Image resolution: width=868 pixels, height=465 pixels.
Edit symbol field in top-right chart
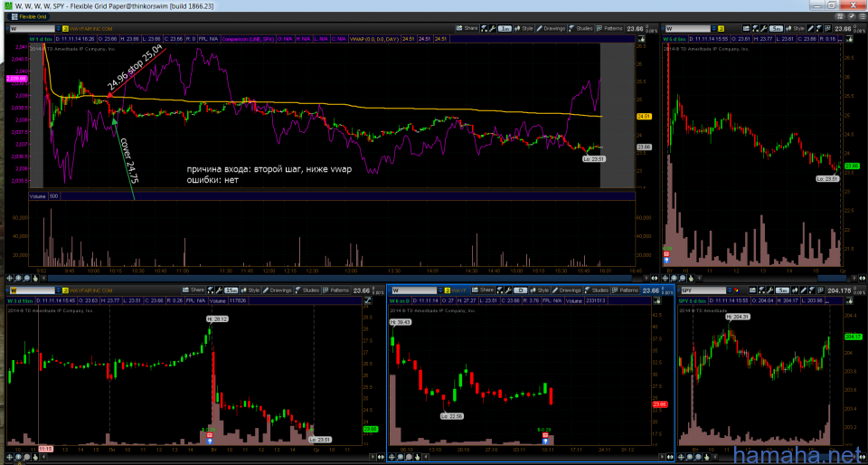tap(688, 28)
